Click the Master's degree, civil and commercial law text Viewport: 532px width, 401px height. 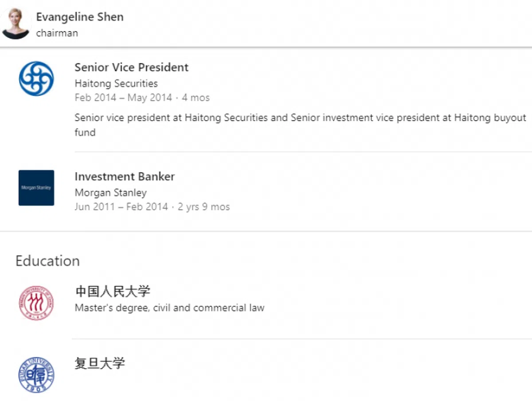point(169,308)
